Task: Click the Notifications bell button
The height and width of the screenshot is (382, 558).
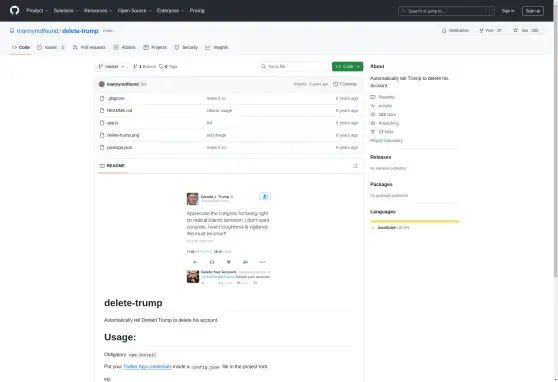Action: [455, 31]
